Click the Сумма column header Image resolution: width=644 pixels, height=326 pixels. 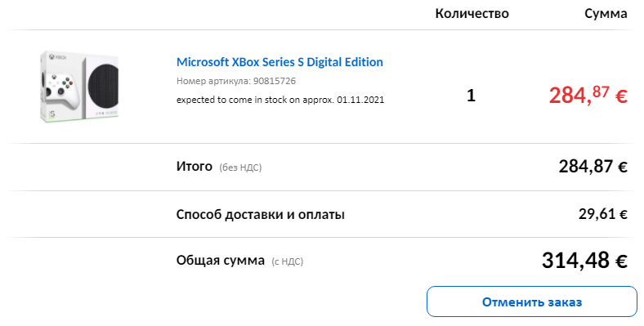tap(606, 14)
